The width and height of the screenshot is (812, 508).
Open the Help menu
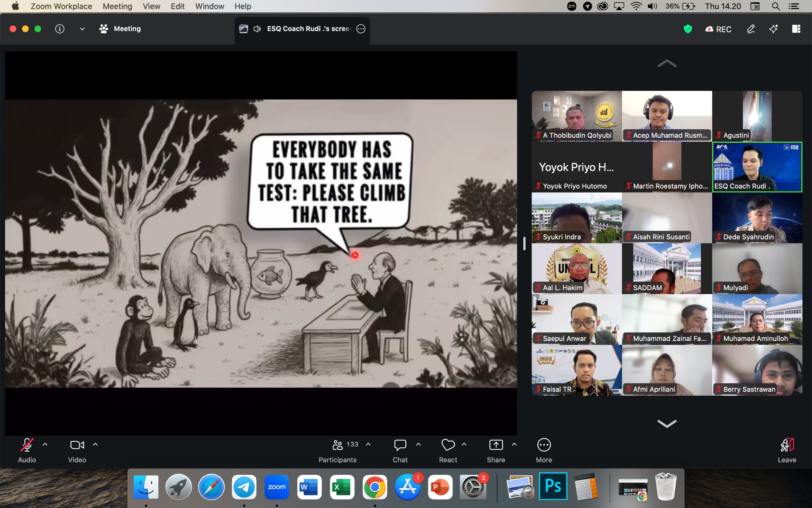tap(243, 6)
